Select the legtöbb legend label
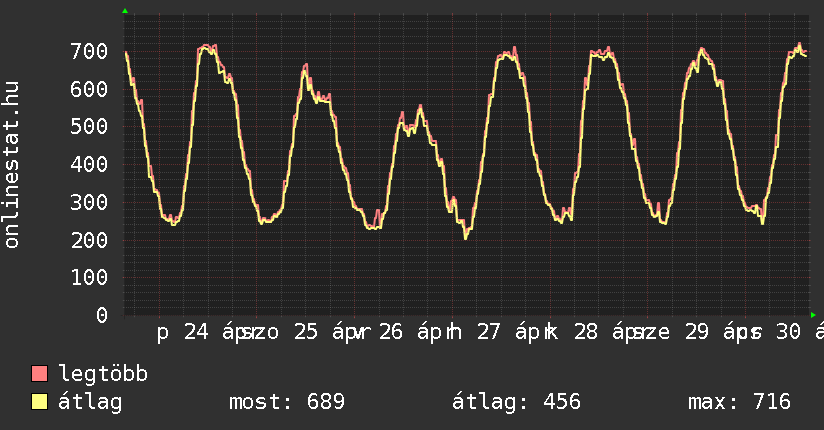 pos(103,375)
